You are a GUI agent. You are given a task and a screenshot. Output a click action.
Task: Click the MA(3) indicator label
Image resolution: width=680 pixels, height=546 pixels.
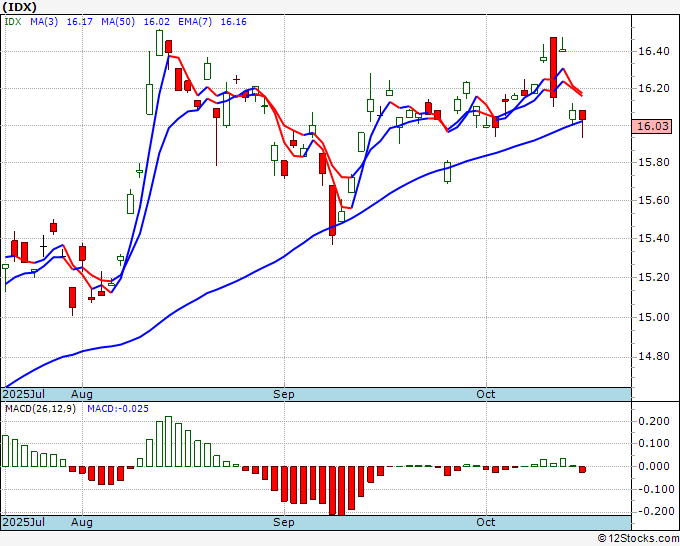click(x=44, y=22)
